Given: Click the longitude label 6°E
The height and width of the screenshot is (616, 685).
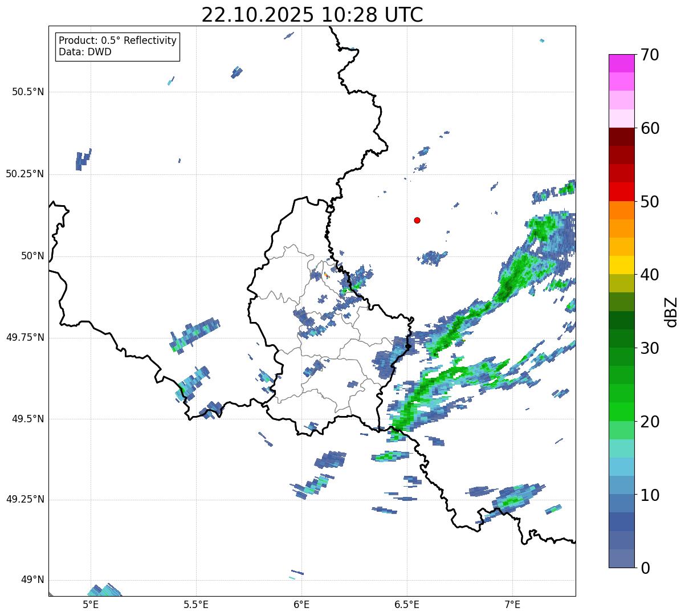Looking at the screenshot, I should coord(301,604).
